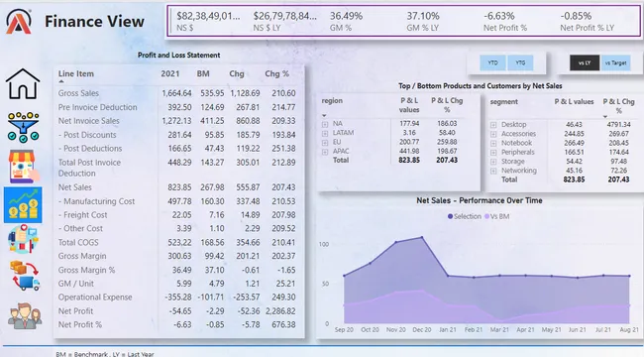Expand the LATAM region row
This screenshot has height=357, width=644.
(325, 133)
